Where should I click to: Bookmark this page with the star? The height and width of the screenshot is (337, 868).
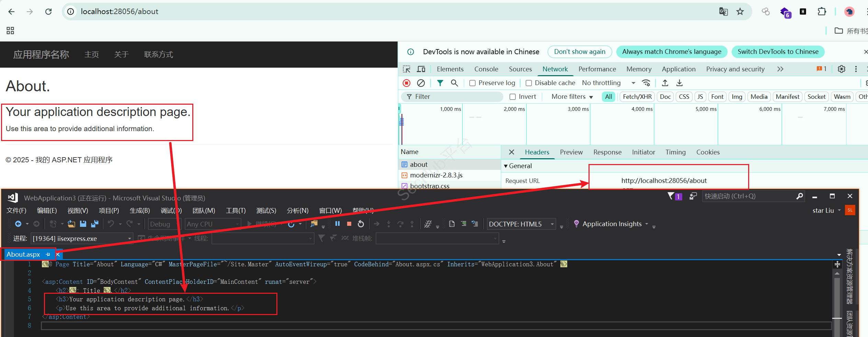point(740,12)
